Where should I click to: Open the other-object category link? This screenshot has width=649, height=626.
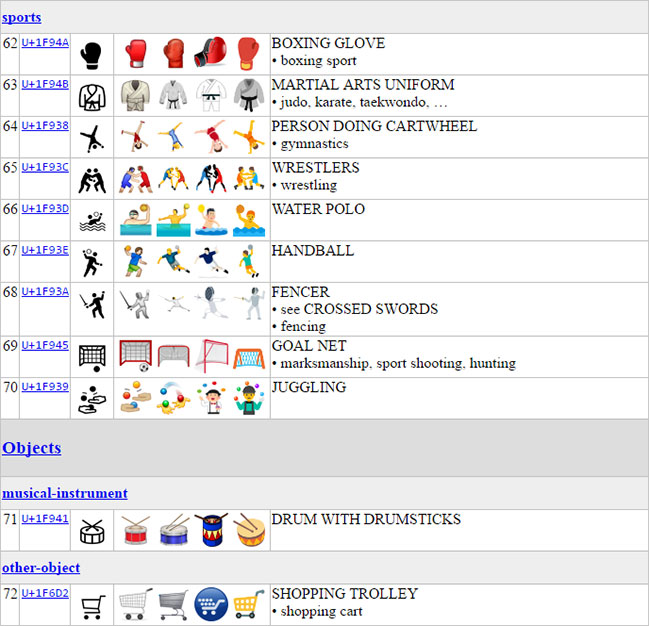(41, 568)
